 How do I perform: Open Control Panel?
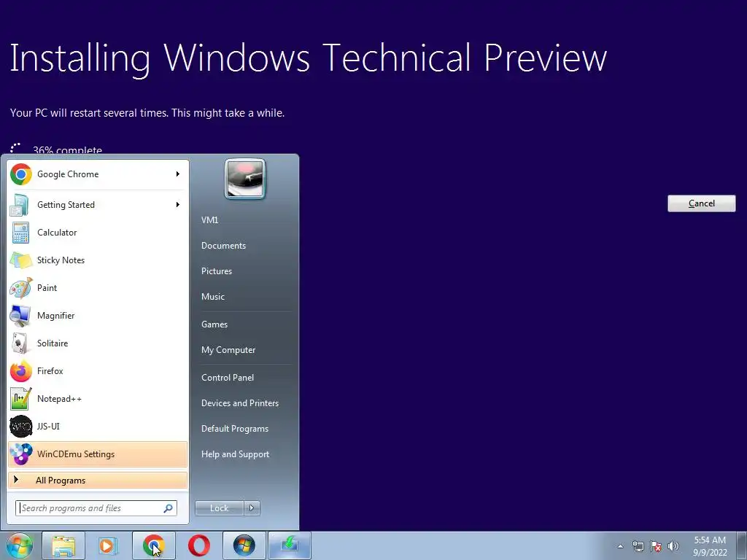(228, 378)
